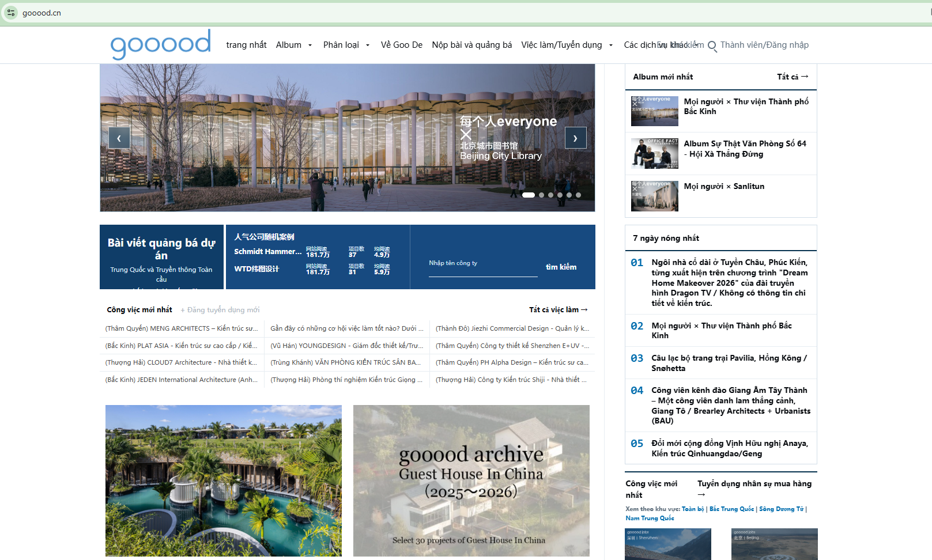Show the previous slide with the left arrow
Viewport: 932px width, 560px height.
pyautogui.click(x=119, y=138)
